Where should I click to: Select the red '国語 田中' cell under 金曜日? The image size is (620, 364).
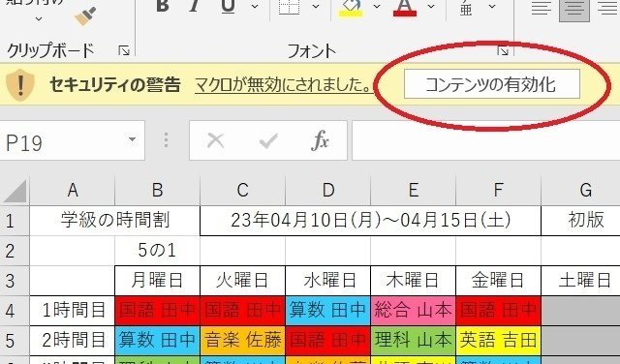coord(498,311)
